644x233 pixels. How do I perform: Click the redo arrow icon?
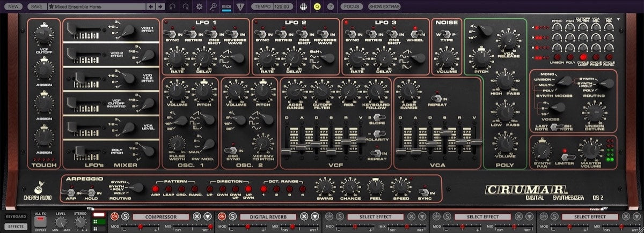(186, 6)
